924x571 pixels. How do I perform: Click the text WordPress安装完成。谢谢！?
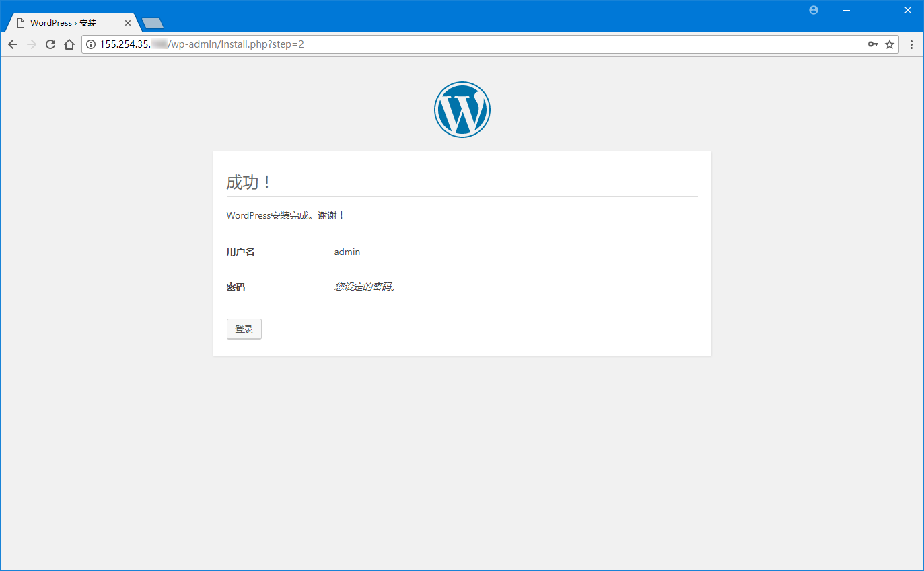click(x=285, y=216)
